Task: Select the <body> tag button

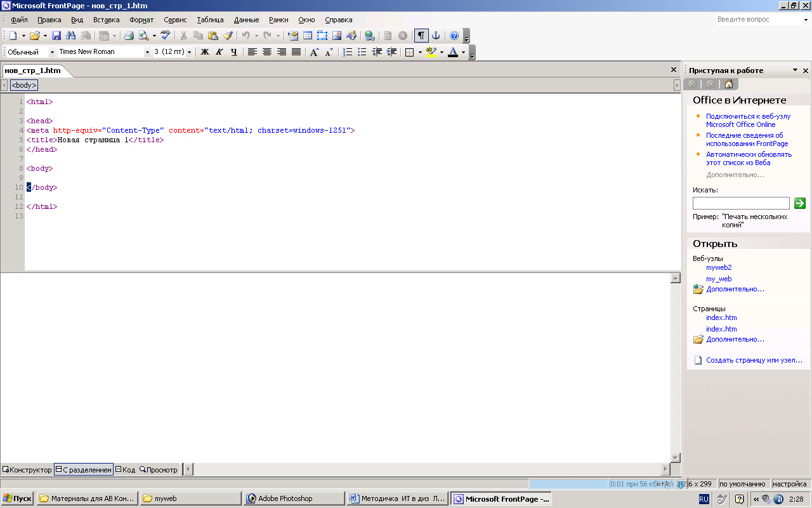Action: [24, 85]
